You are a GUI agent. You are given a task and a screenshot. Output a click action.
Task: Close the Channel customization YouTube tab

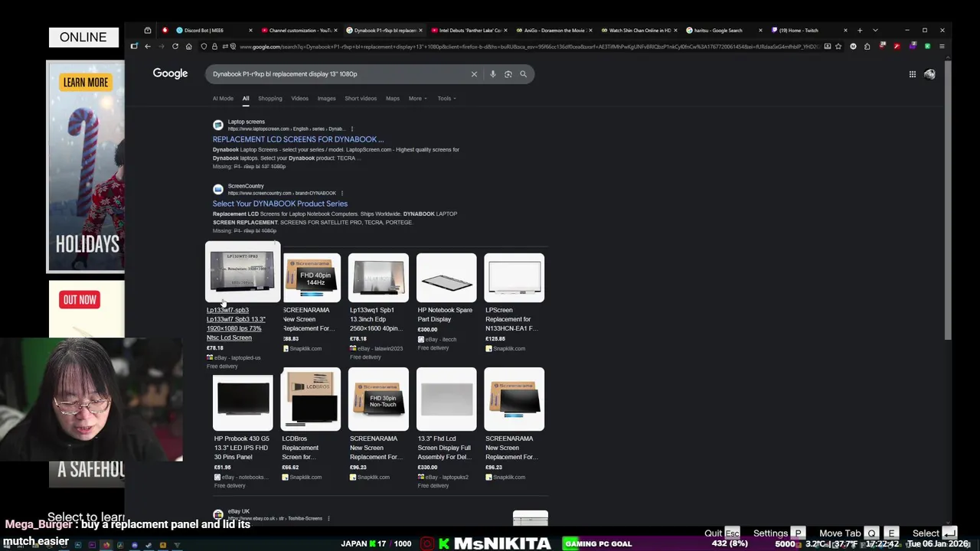[335, 31]
